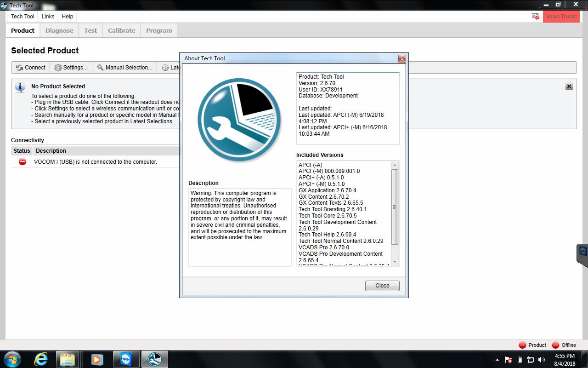The height and width of the screenshot is (368, 588).
Task: Click the Tech Tool wrench logo image
Action: click(x=239, y=121)
